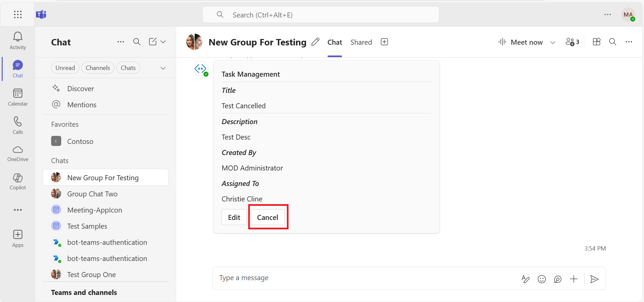The height and width of the screenshot is (302, 644).
Task: Open MA profile avatar menu
Action: click(628, 15)
